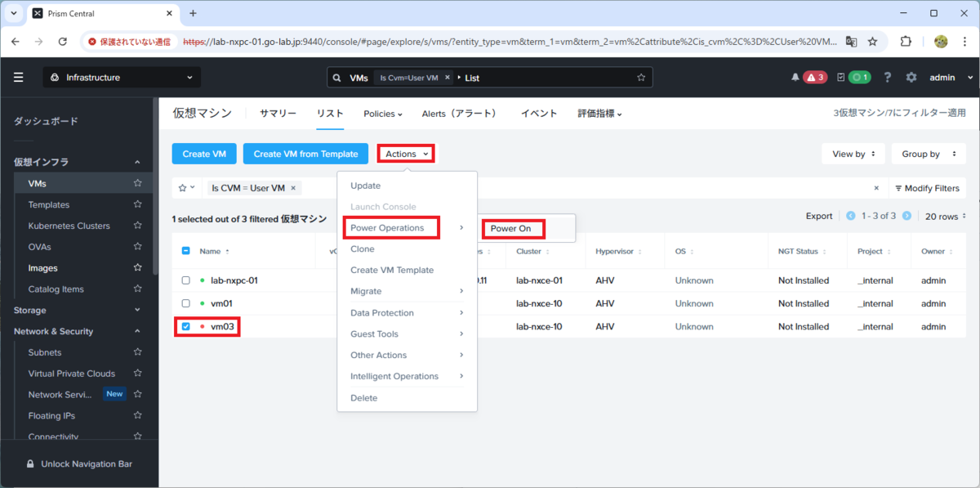Open the red alerts badge showing 3
This screenshot has width=980, height=488.
pos(815,78)
